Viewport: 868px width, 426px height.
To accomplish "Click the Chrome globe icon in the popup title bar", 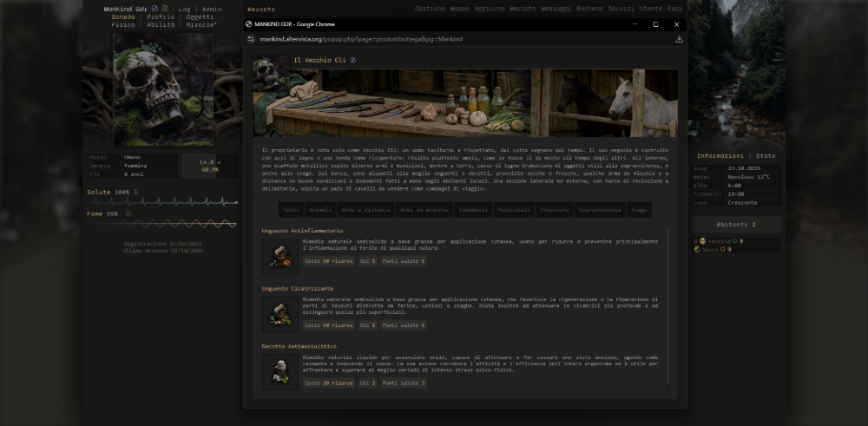I will pos(248,24).
